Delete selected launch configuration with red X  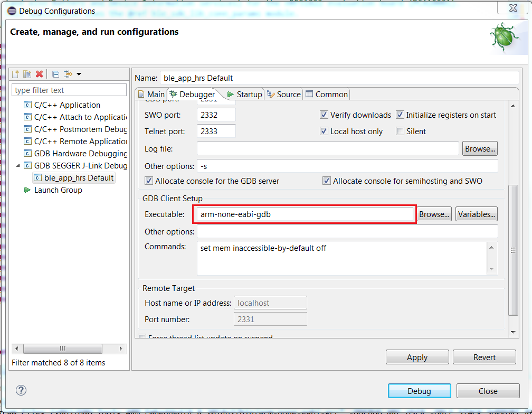click(40, 74)
